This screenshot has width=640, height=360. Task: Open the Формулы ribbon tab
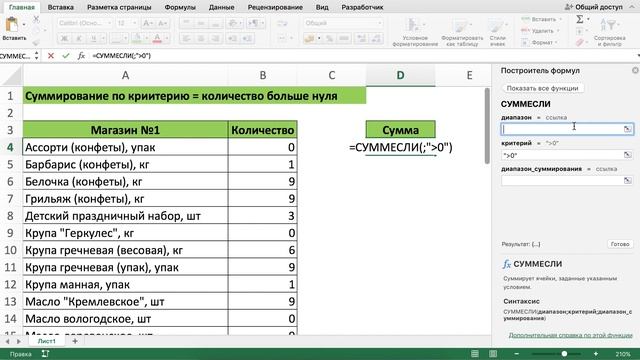[180, 7]
